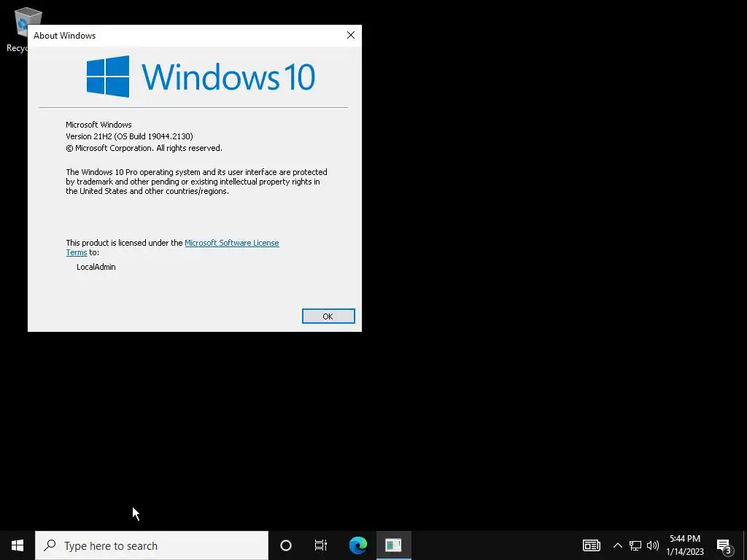This screenshot has height=560, width=747.
Task: Open network status tray icon
Action: pos(635,545)
